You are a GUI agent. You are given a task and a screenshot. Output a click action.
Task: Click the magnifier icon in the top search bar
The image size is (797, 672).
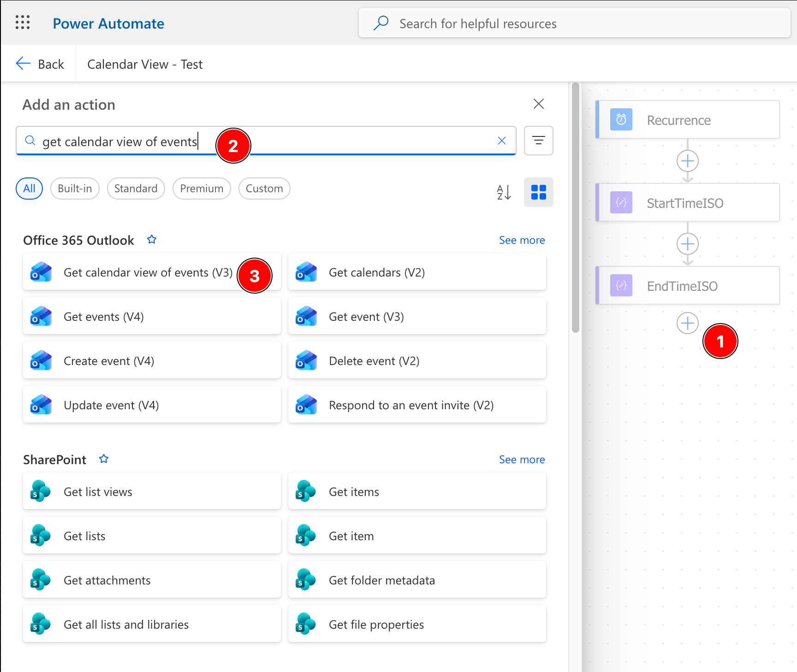(381, 23)
